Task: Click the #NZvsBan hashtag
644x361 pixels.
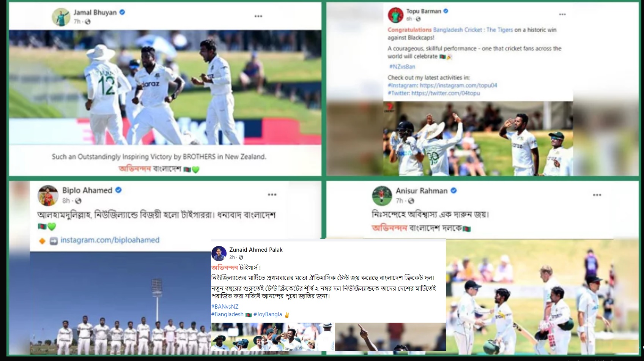Action: coord(402,66)
